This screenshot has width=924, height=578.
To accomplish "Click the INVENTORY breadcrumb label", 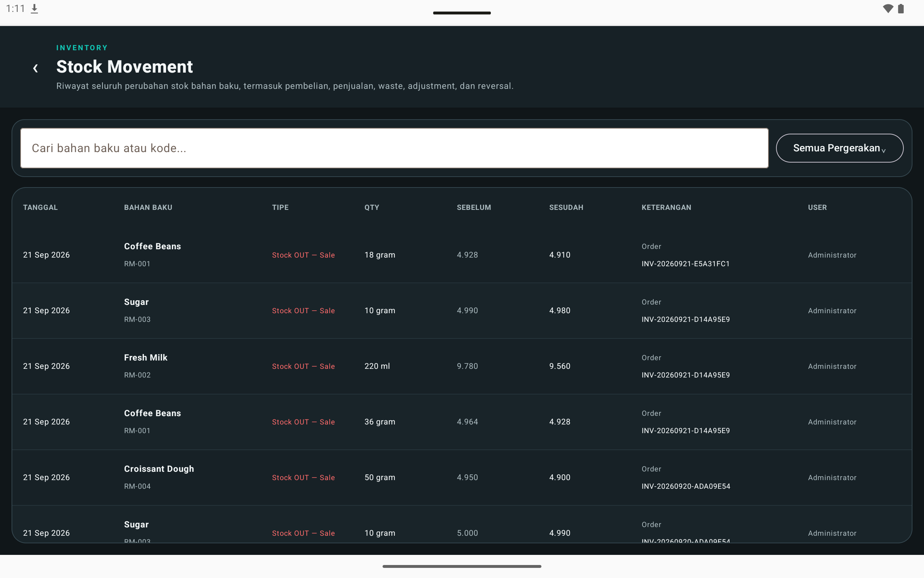I will (x=82, y=48).
